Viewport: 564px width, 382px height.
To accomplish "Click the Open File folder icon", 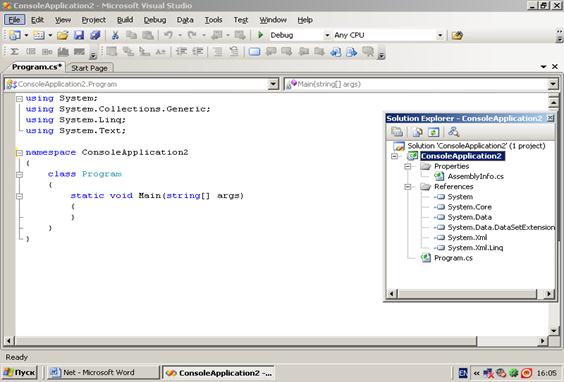I will click(x=62, y=35).
